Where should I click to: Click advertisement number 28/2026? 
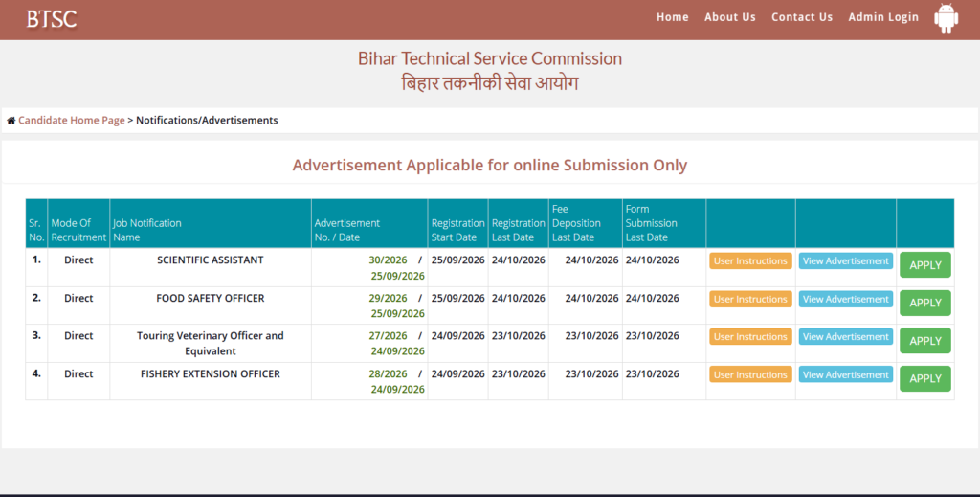click(388, 373)
